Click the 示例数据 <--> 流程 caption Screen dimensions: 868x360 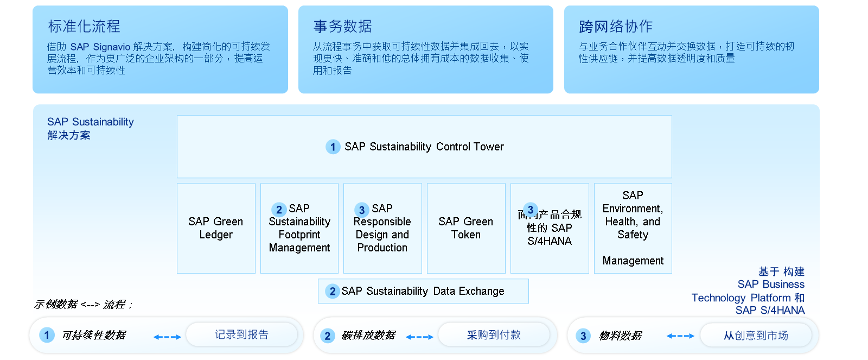(x=84, y=305)
